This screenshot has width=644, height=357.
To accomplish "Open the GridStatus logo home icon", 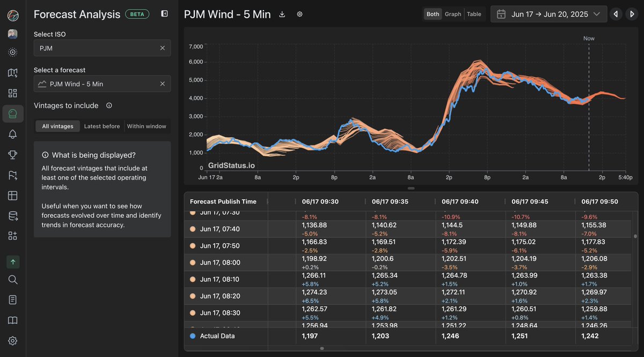I will pos(13,16).
